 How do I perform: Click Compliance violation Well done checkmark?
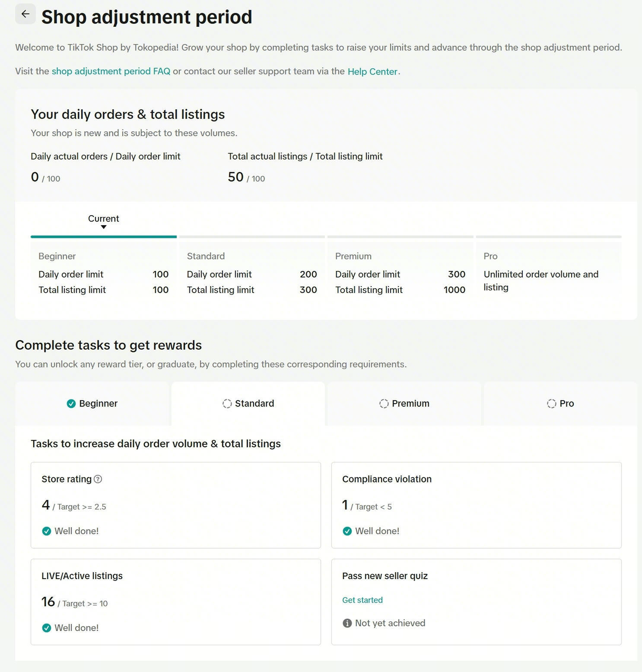point(347,531)
